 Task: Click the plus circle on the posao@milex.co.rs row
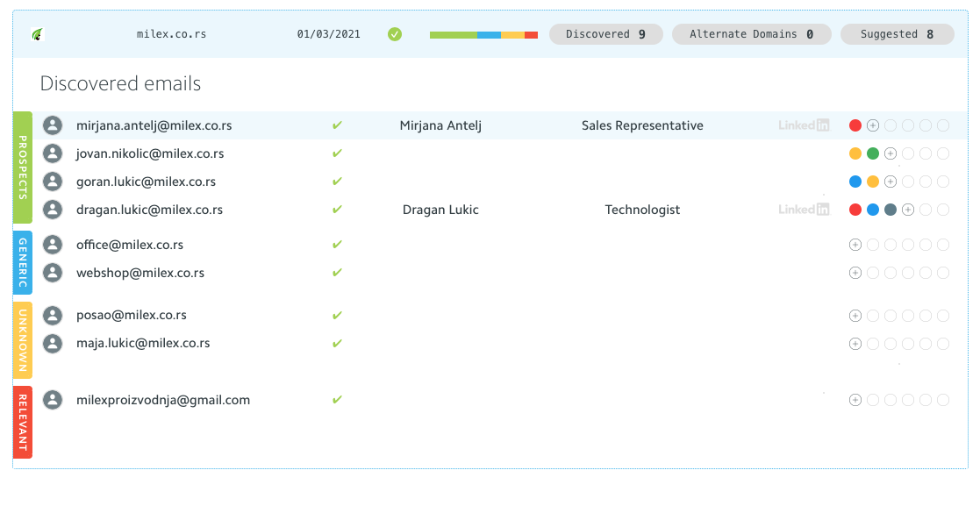click(855, 315)
